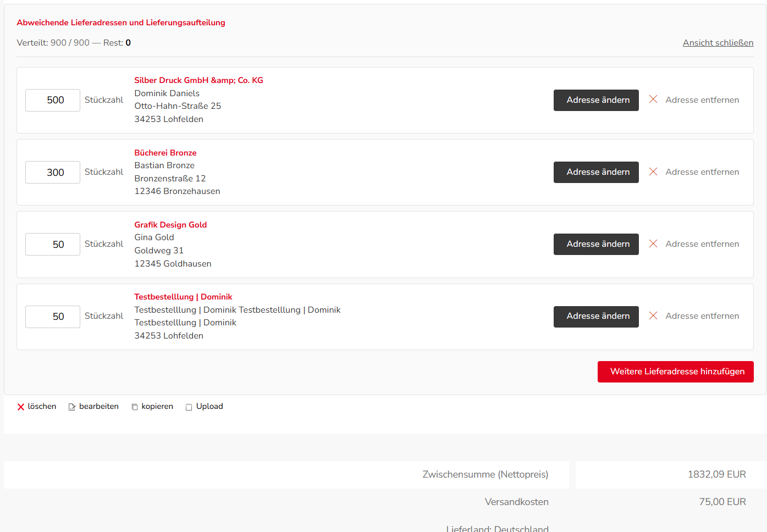
Task: Focus the quantity field showing 500
Action: (53, 100)
